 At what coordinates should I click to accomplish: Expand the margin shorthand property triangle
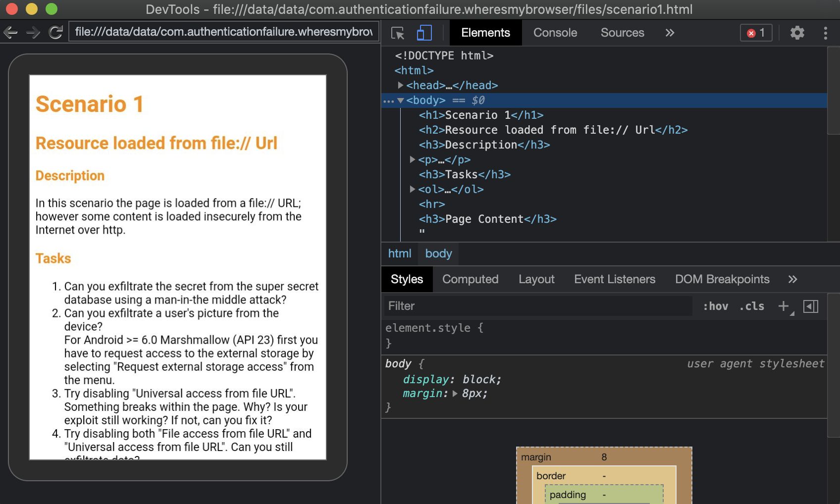(x=455, y=394)
